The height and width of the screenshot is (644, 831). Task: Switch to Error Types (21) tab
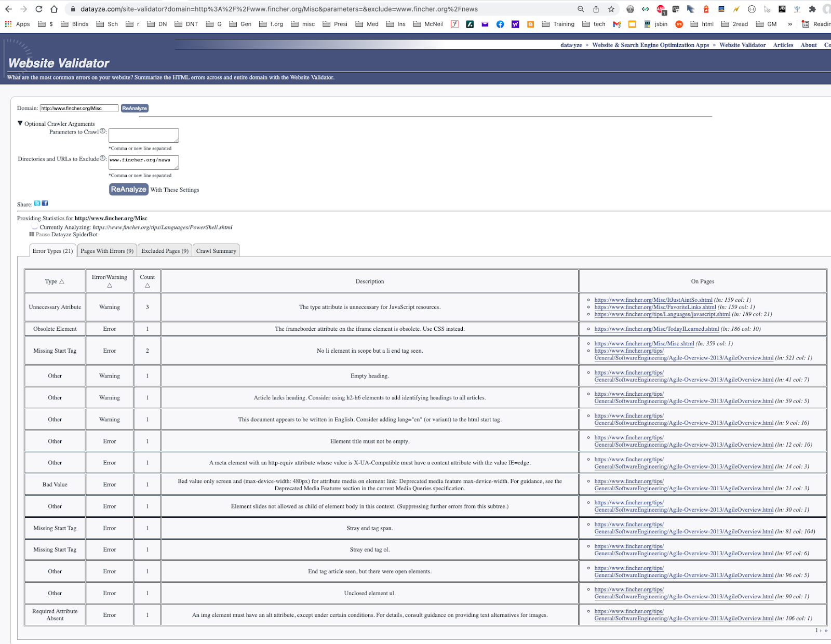(52, 251)
